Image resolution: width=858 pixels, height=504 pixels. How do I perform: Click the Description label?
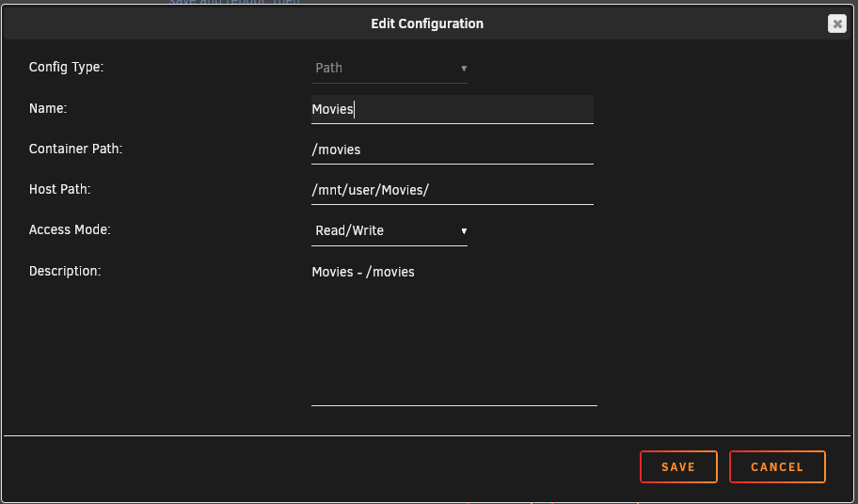(65, 271)
